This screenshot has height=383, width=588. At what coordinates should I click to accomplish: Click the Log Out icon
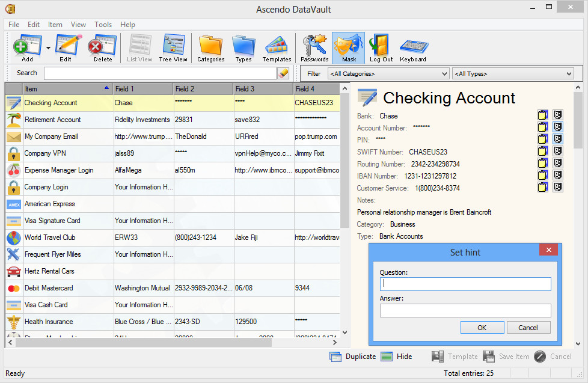pyautogui.click(x=381, y=48)
